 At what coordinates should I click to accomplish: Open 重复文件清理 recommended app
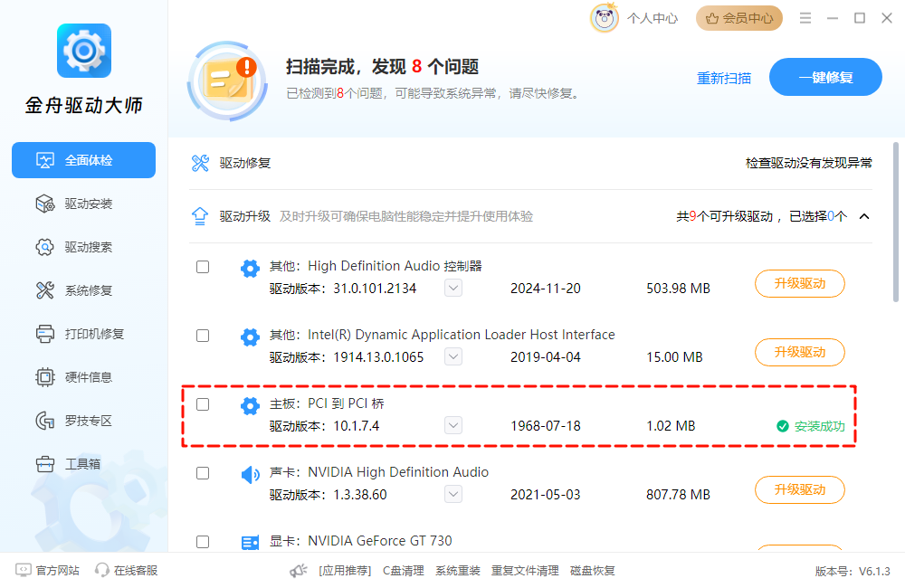point(525,571)
